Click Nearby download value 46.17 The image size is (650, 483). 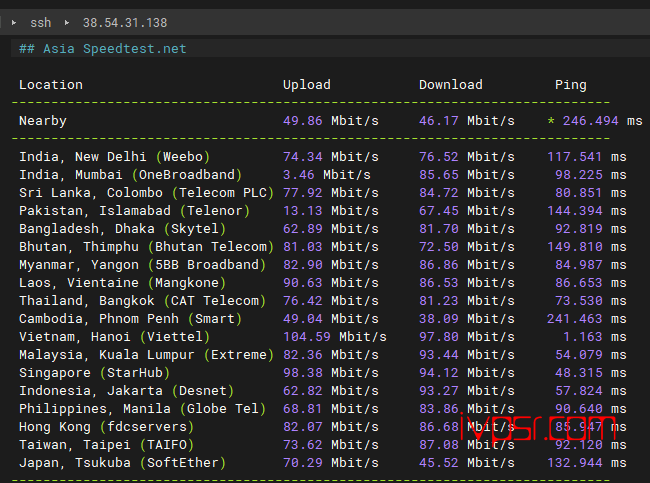pyautogui.click(x=439, y=121)
